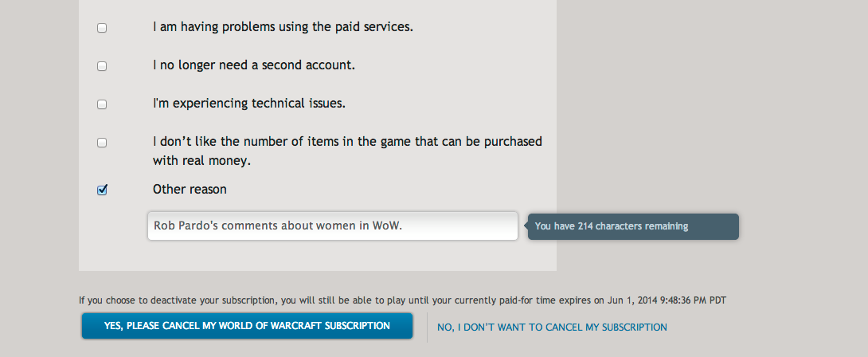Uncheck the 'Other reason' checkbox

pyautogui.click(x=102, y=190)
